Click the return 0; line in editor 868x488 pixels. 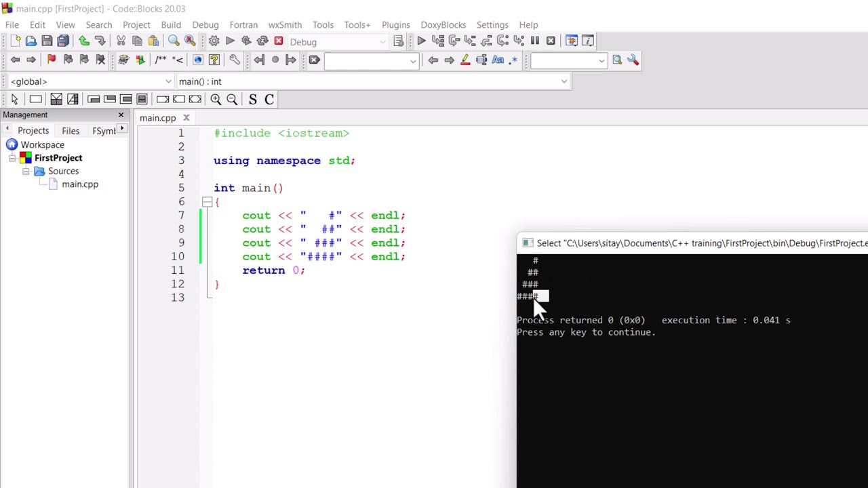pos(273,270)
